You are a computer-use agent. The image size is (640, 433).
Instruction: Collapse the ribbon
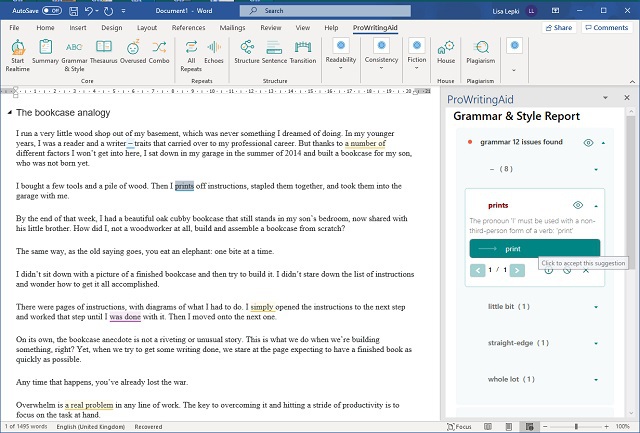(632, 81)
